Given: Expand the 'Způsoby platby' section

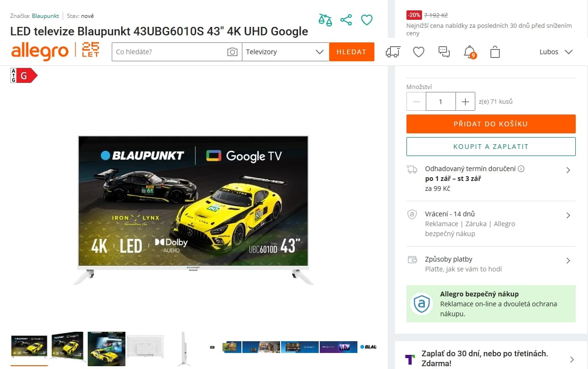Looking at the screenshot, I should coord(568,261).
